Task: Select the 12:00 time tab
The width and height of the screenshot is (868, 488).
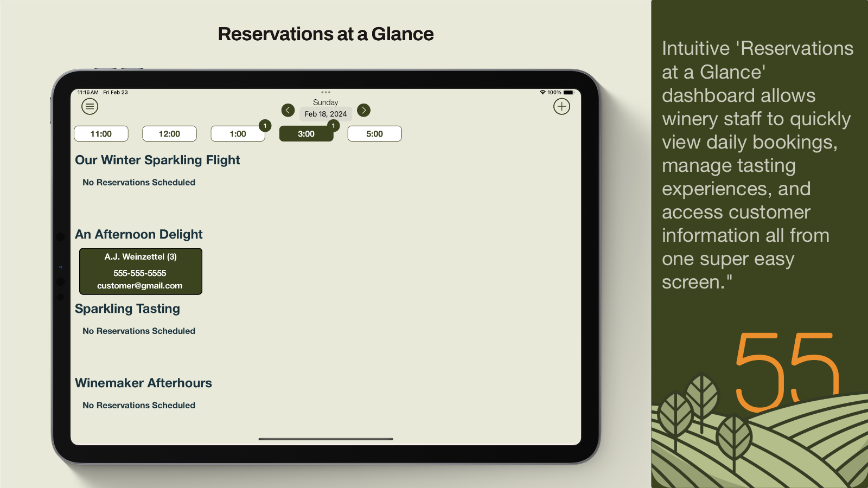Action: [169, 133]
